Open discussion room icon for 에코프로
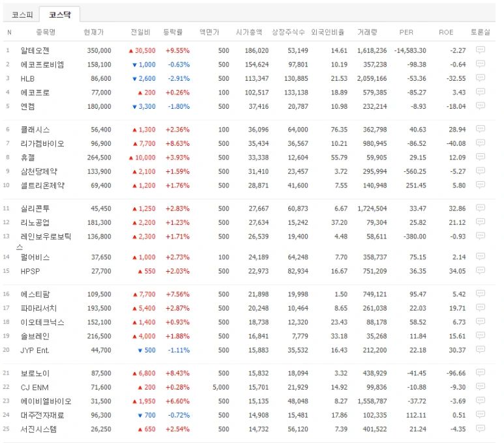The image size is (504, 443). tap(481, 92)
